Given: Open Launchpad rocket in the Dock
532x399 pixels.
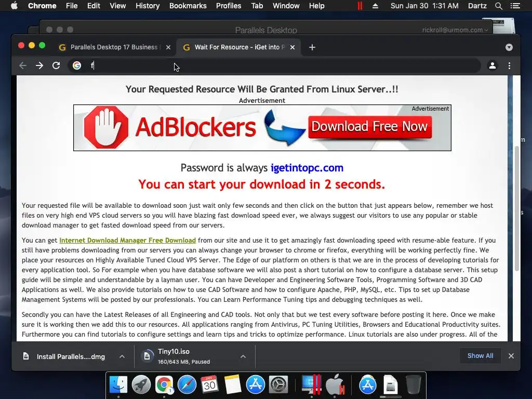Looking at the screenshot, I should point(141,384).
